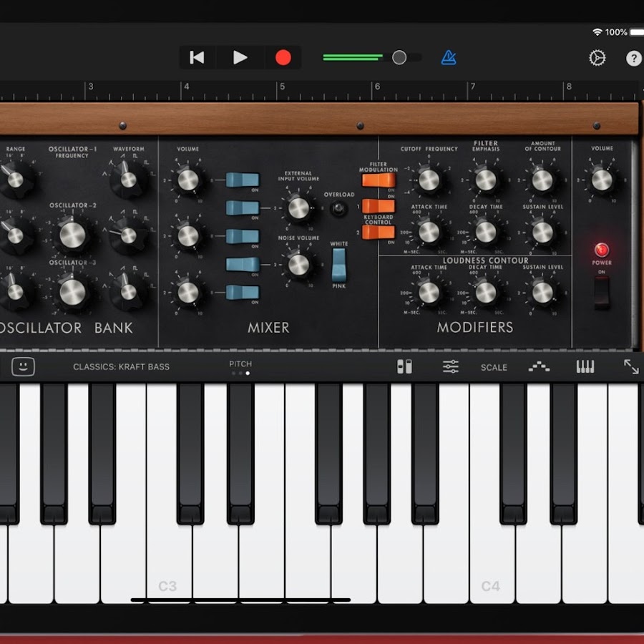Click the Wi-Fi status icon
Image resolution: width=644 pixels, height=644 pixels.
click(x=597, y=32)
